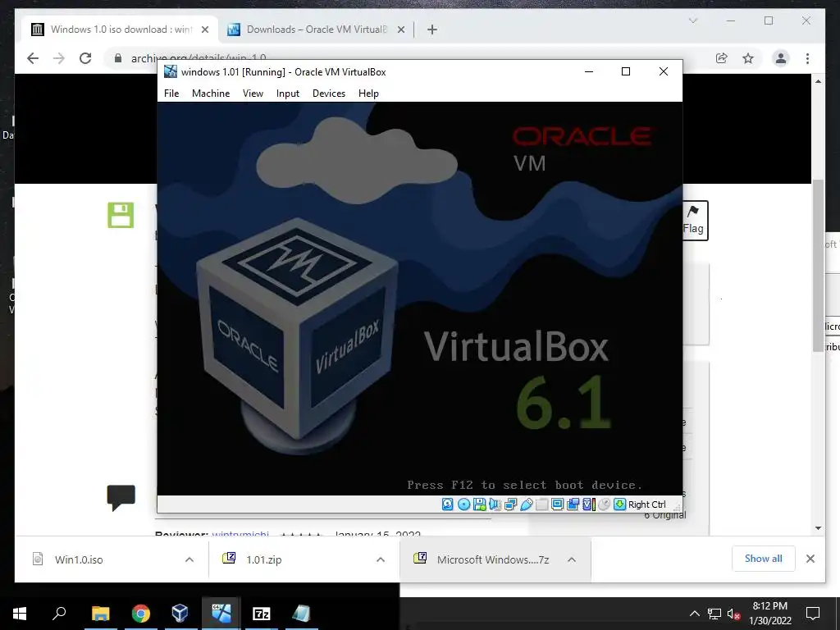Viewport: 840px width, 630px height.
Task: Click the display settings indicator in VirtualBox
Action: coord(557,504)
